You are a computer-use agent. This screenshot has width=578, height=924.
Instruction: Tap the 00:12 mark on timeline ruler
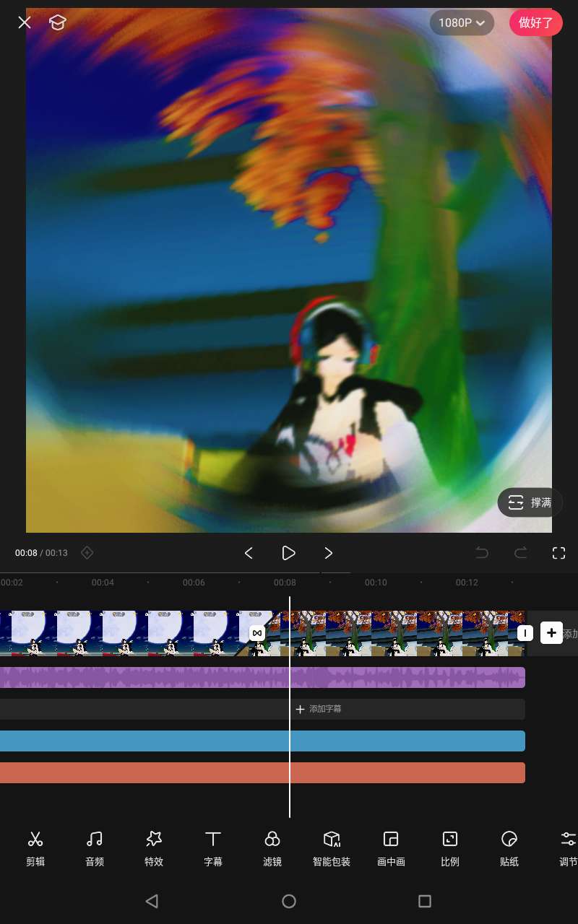click(467, 583)
